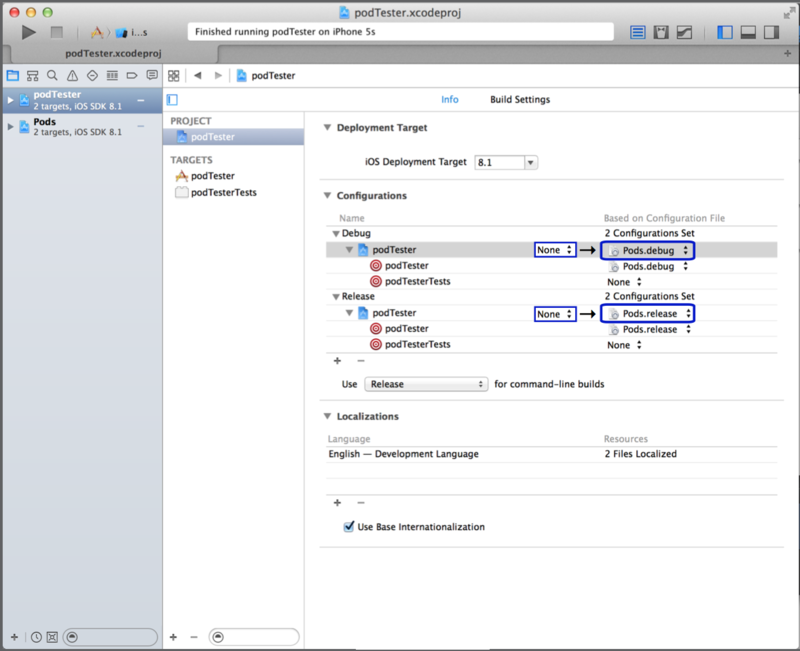
Task: Open the Breakpoint navigator
Action: pos(132,76)
